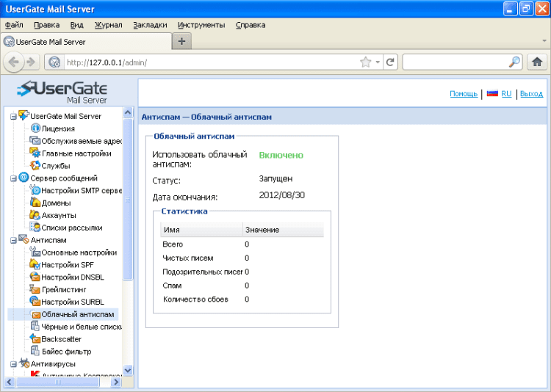
Task: Click the Настройки SMTP сервера icon
Action: [x=35, y=190]
